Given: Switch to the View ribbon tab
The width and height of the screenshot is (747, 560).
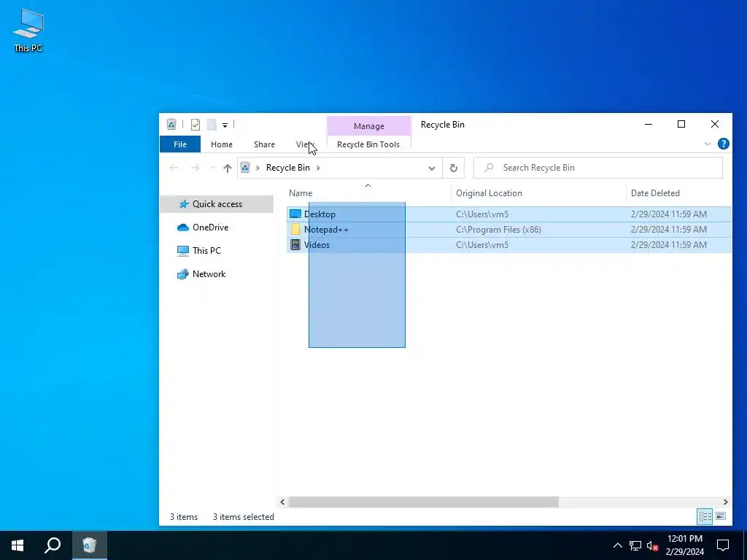Looking at the screenshot, I should 305,144.
